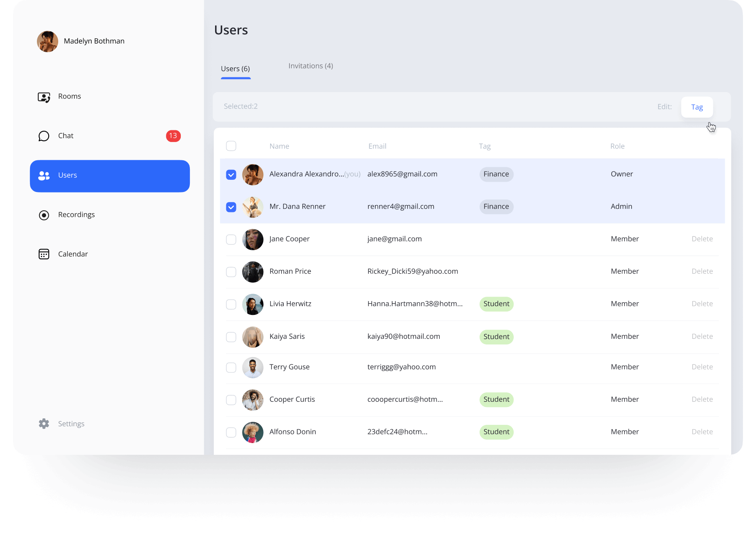Delete the Kaiya Saris user

[702, 337]
